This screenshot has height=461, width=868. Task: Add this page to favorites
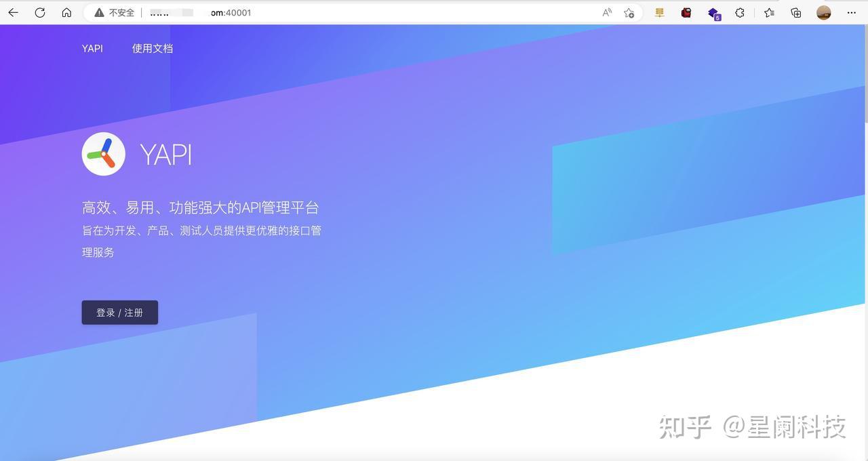coord(629,12)
